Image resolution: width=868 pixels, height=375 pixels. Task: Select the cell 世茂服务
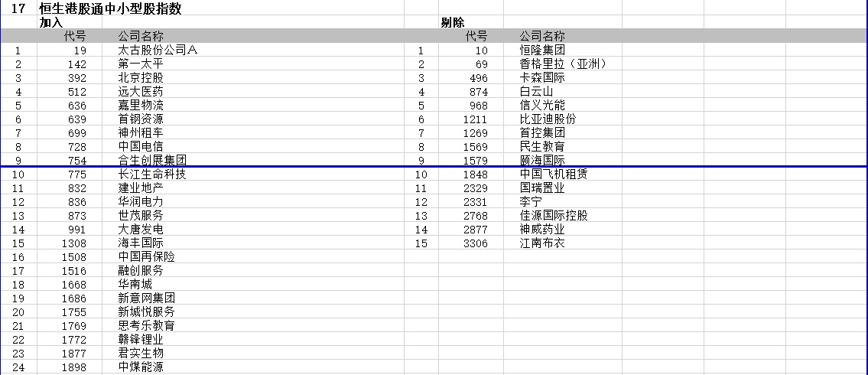(x=141, y=216)
